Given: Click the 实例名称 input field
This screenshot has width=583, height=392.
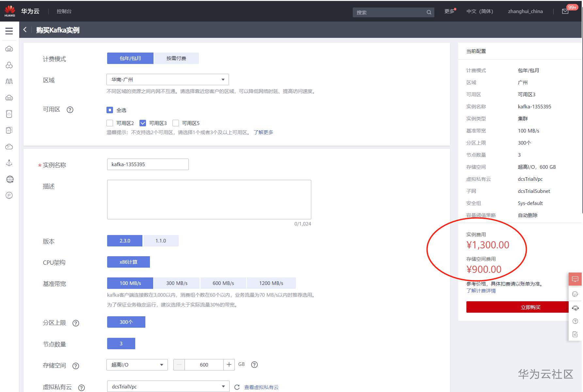Looking at the screenshot, I should pos(148,164).
